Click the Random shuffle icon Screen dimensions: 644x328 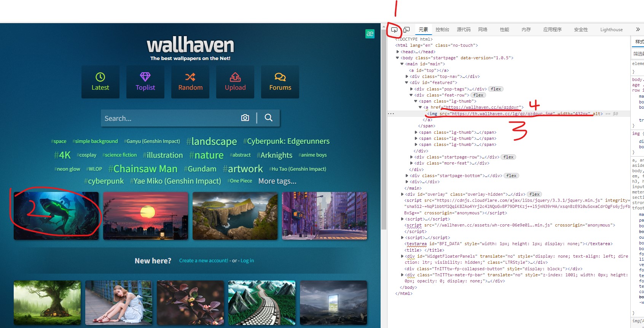[190, 77]
